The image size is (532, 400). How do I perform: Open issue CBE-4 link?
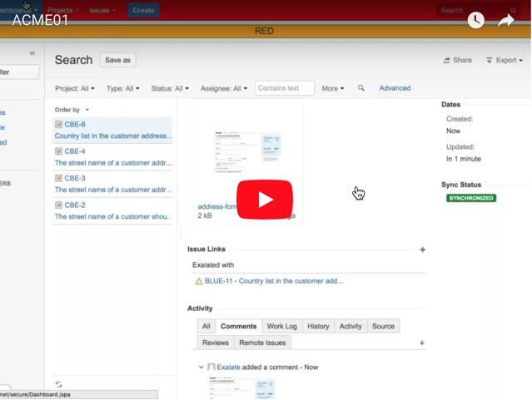point(75,151)
